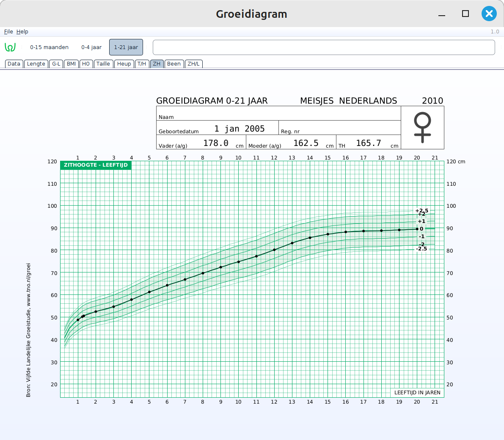Select the 0-15 maanden age range

click(x=49, y=47)
